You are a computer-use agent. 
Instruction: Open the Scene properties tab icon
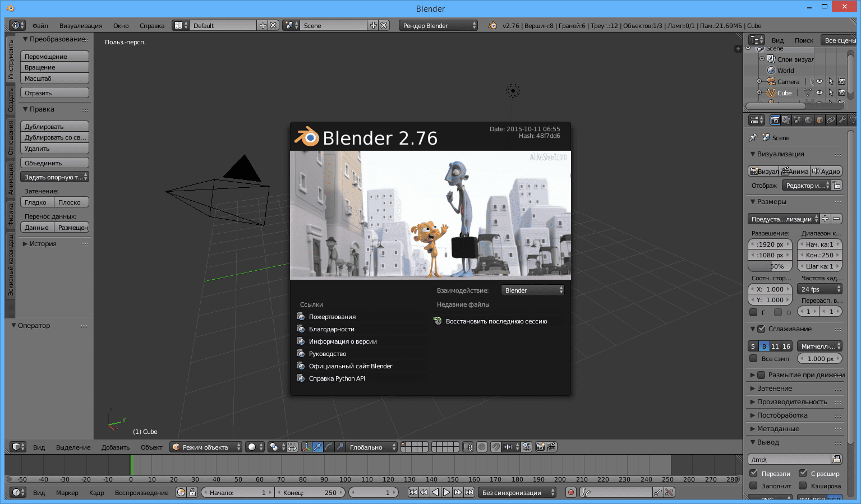[797, 120]
